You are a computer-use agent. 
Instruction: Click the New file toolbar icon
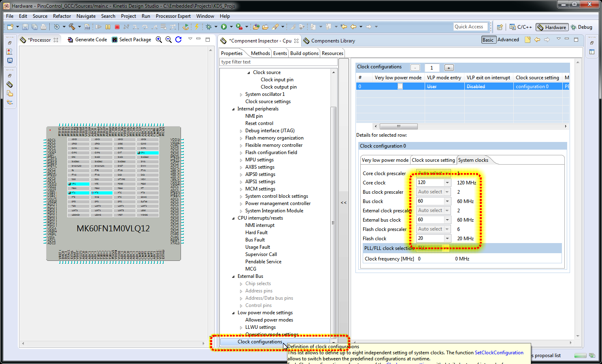coord(10,27)
